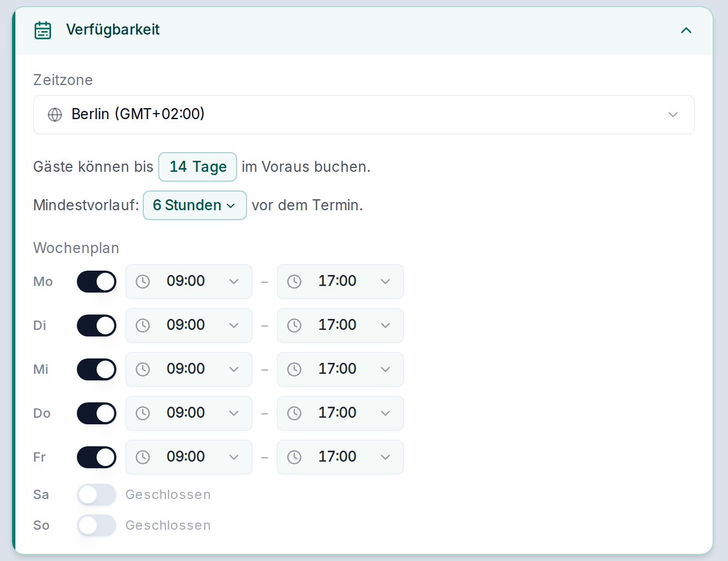Click the clock icon in Mi start time
The image size is (728, 561).
(x=143, y=369)
